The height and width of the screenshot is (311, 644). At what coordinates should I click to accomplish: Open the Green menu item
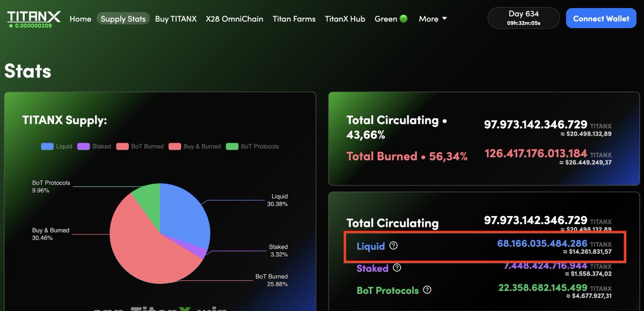click(391, 19)
